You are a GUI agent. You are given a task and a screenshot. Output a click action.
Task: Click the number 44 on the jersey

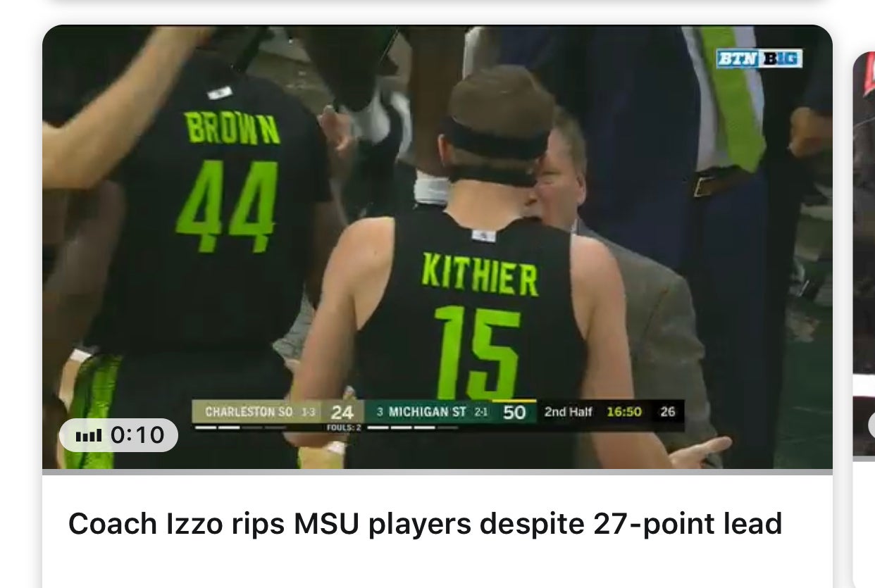point(227,205)
